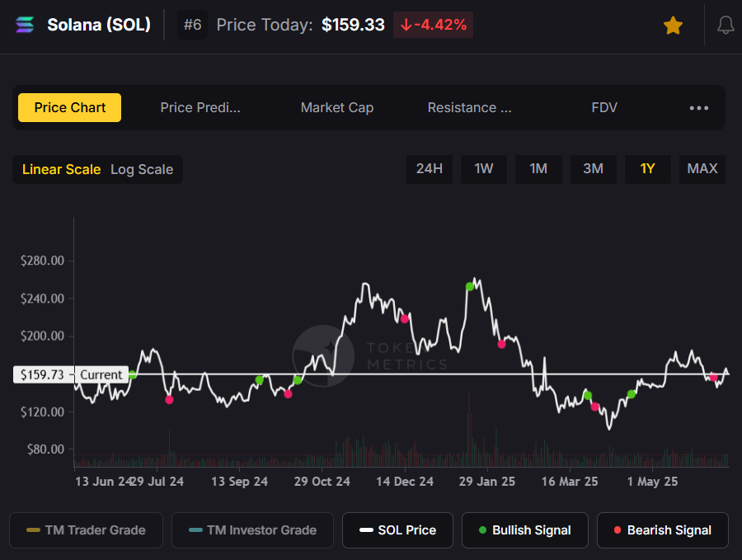Click the bearish signal dot near 29 Jul 24
Image resolution: width=742 pixels, height=560 pixels.
tap(169, 400)
